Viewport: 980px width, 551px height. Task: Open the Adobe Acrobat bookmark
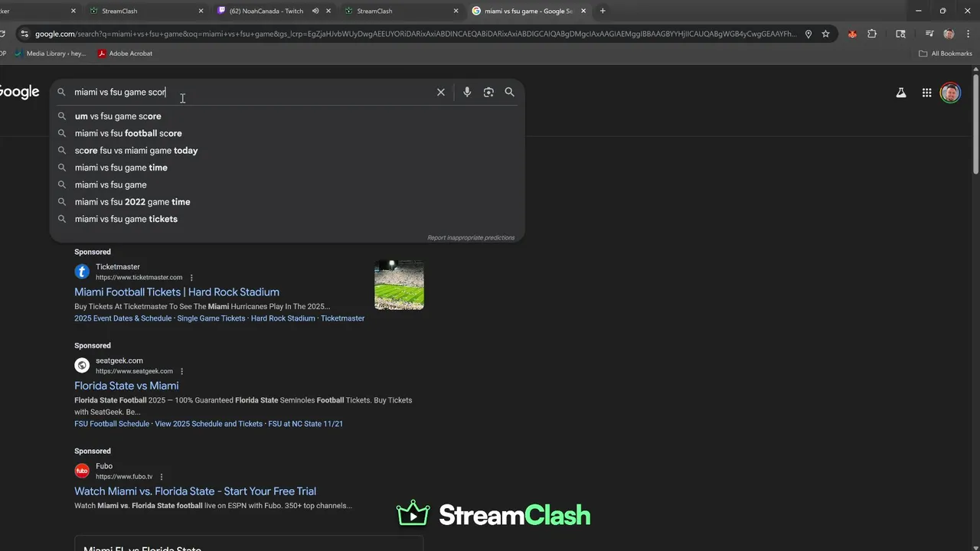point(125,54)
